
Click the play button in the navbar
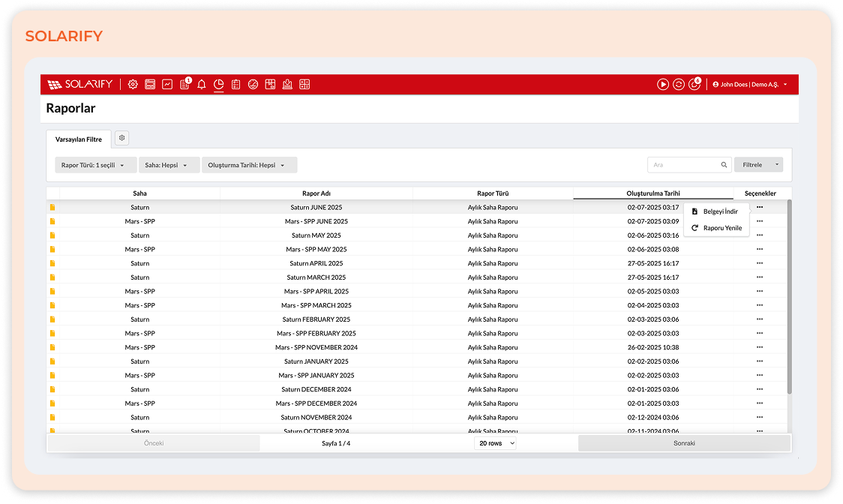pos(662,84)
